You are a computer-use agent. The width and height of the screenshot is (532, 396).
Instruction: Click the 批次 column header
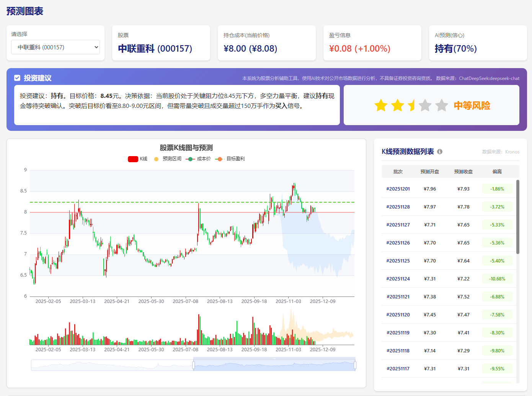click(398, 171)
